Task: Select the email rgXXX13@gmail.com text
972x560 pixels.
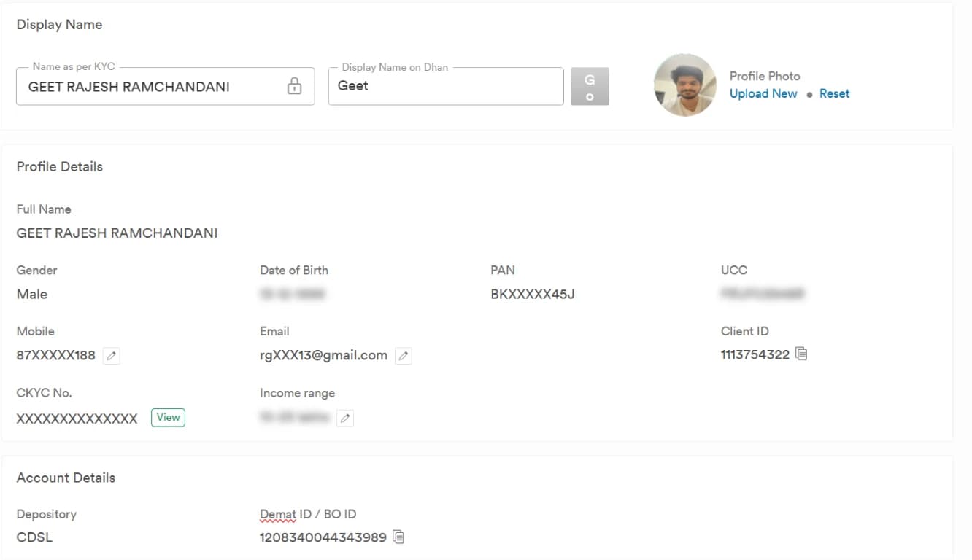Action: 323,356
